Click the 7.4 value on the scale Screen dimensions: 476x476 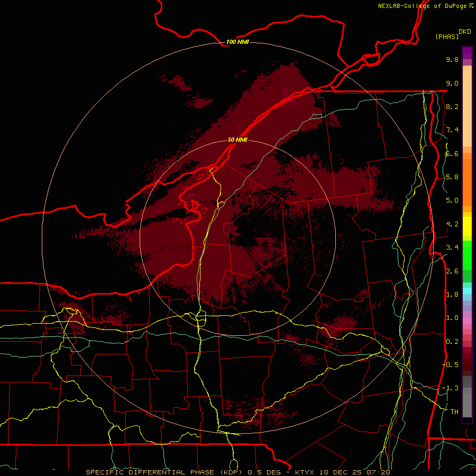pyautogui.click(x=452, y=130)
